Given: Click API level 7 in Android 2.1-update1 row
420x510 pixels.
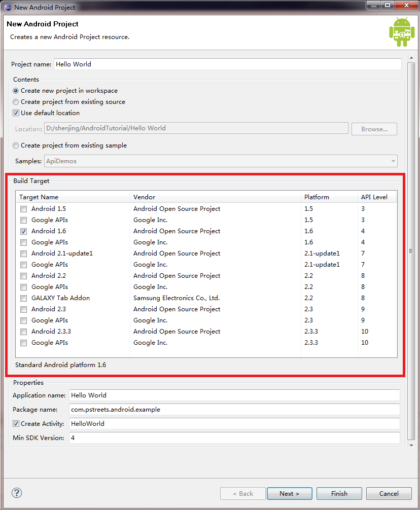Looking at the screenshot, I should 363,253.
